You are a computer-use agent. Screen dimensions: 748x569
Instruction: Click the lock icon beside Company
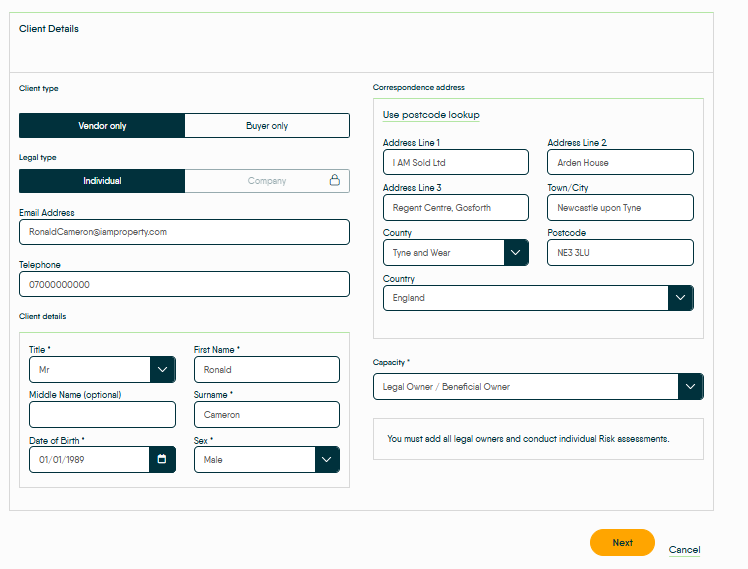tap(335, 180)
